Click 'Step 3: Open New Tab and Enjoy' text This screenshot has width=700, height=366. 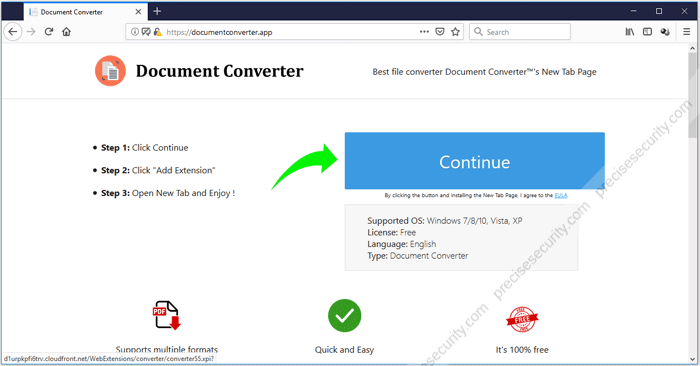[x=168, y=193]
